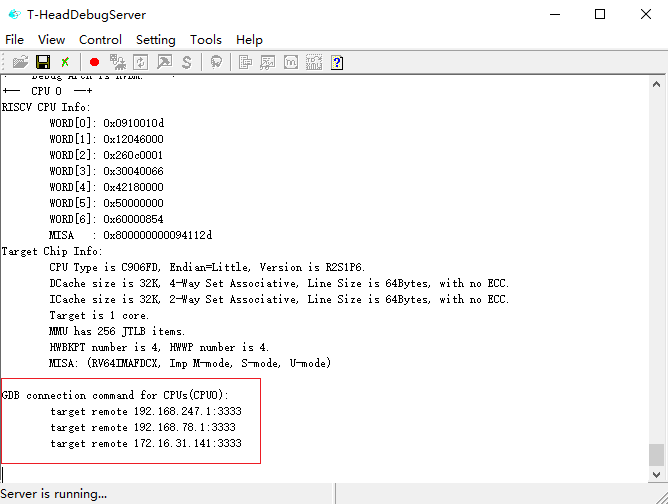Image resolution: width=668 pixels, height=504 pixels.
Task: Click the save floppy disk icon
Action: pyautogui.click(x=43, y=62)
